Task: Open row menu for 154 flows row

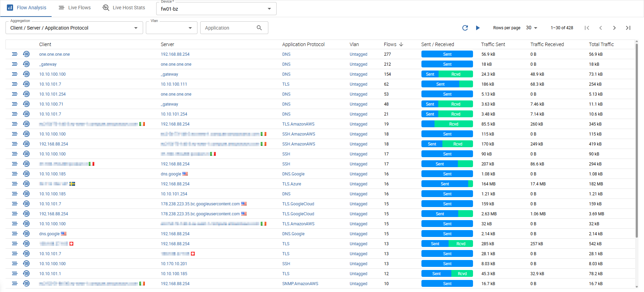Action: [x=14, y=74]
